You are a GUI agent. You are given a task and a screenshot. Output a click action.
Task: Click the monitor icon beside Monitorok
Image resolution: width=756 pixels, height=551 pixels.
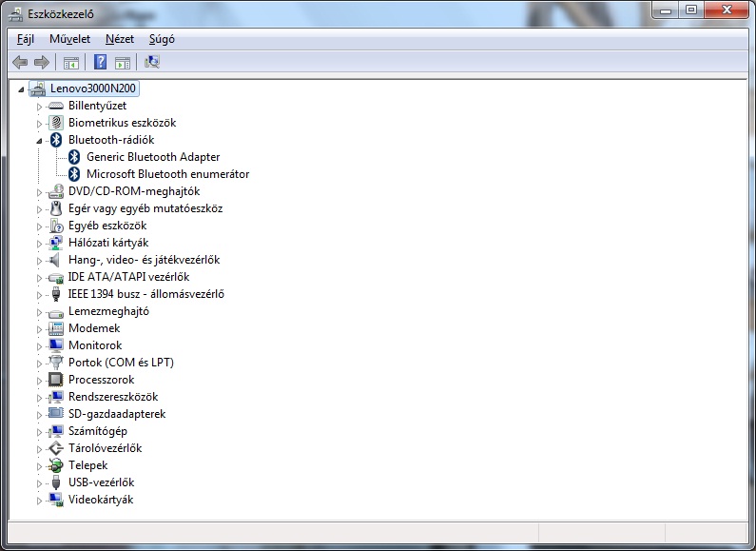(x=56, y=345)
